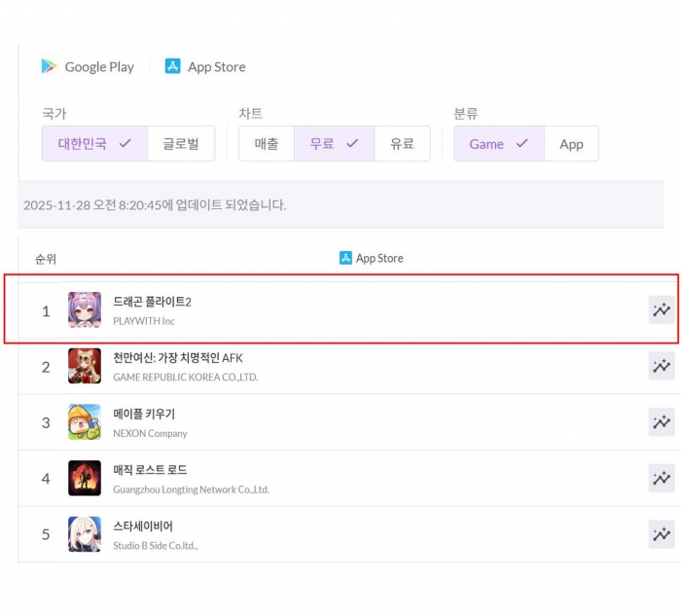Select 대한민국 country option

tap(93, 144)
